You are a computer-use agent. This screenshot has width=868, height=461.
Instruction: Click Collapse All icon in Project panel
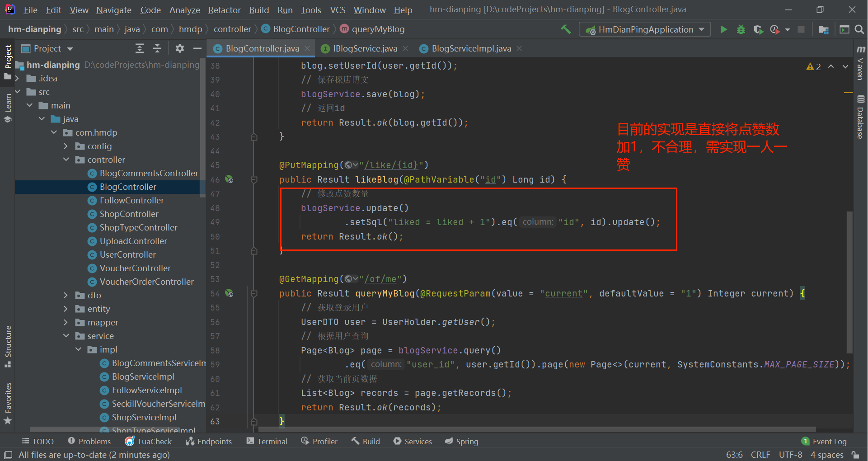(x=157, y=48)
